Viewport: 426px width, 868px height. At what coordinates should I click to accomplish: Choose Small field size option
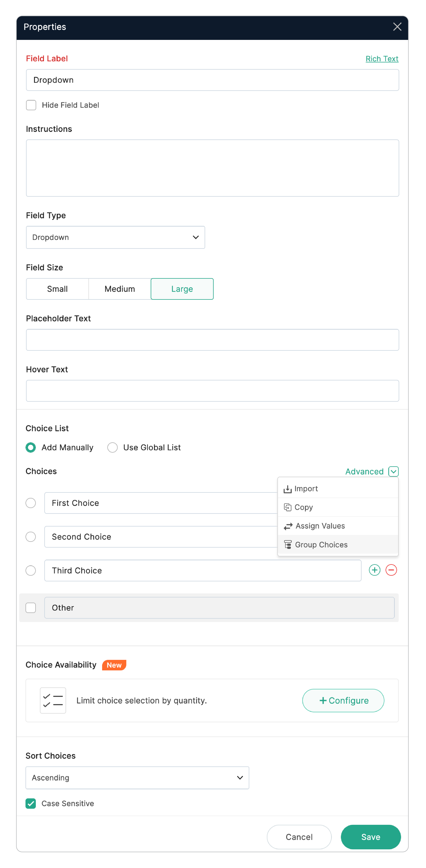click(57, 289)
